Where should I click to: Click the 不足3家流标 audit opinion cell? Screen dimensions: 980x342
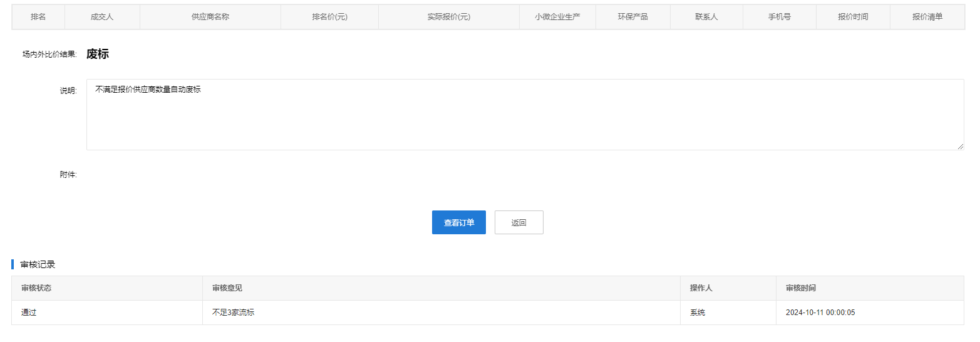(x=233, y=313)
